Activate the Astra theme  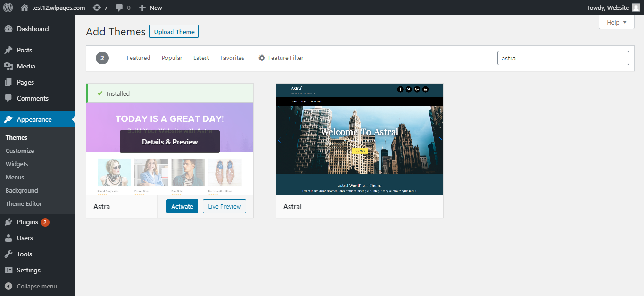(182, 206)
